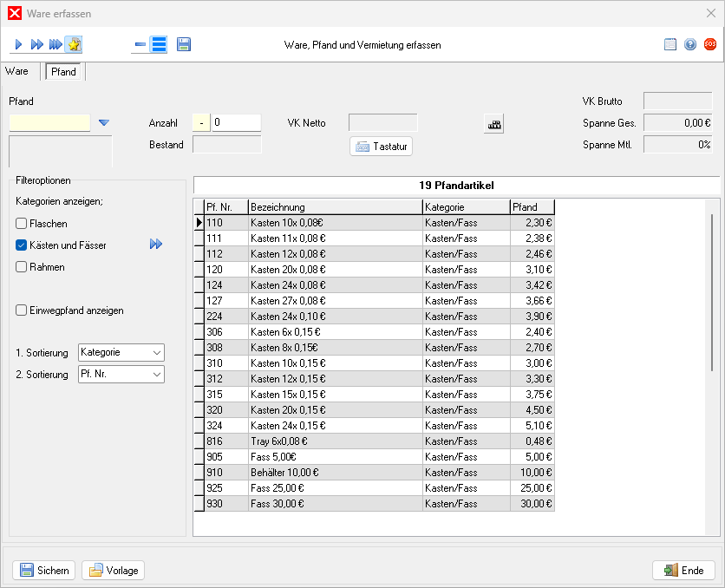Open the 1. Sortierung Kategorie dropdown
The height and width of the screenshot is (588, 725).
[121, 353]
